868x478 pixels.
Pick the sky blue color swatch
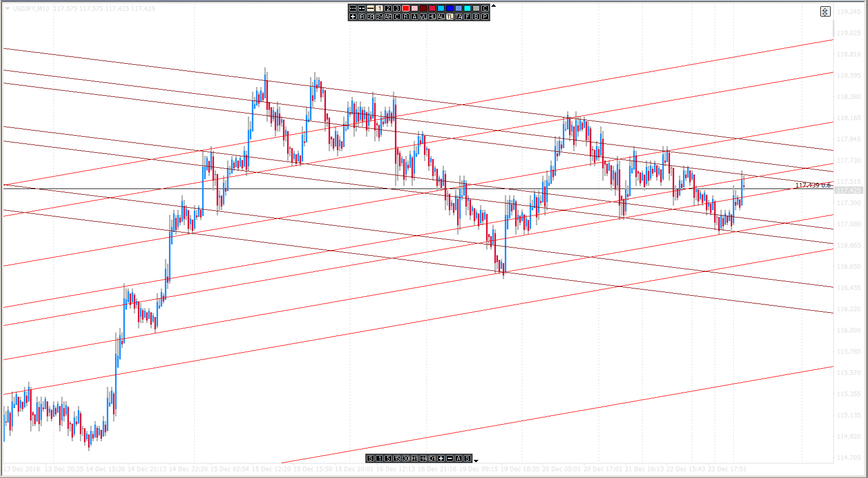click(x=441, y=8)
